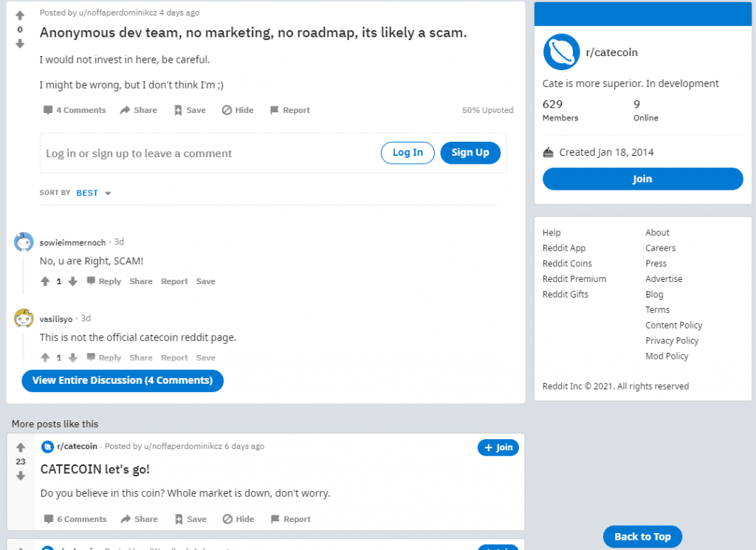756x550 pixels.
Task: Upvote vasilisyo's comment
Action: [x=45, y=357]
